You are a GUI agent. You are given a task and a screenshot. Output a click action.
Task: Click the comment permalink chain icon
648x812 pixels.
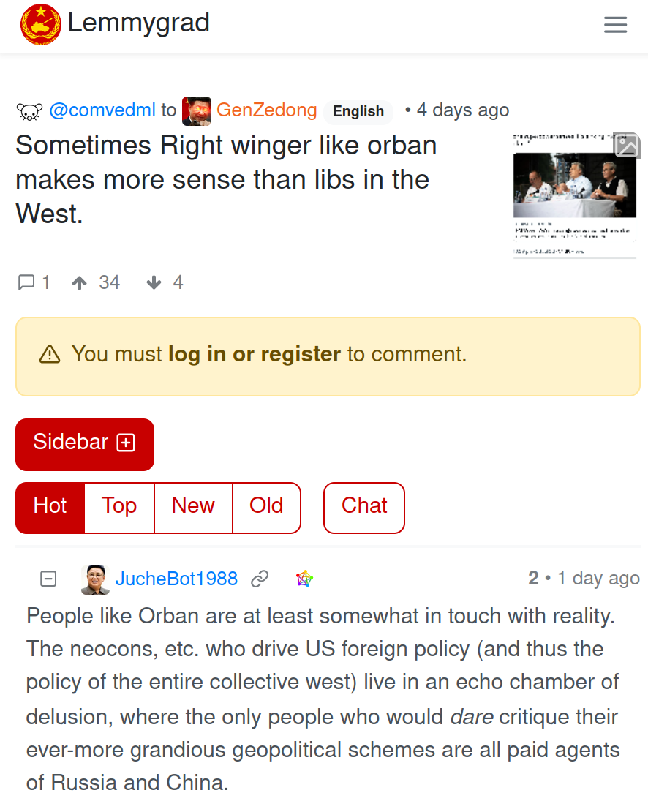tap(260, 579)
